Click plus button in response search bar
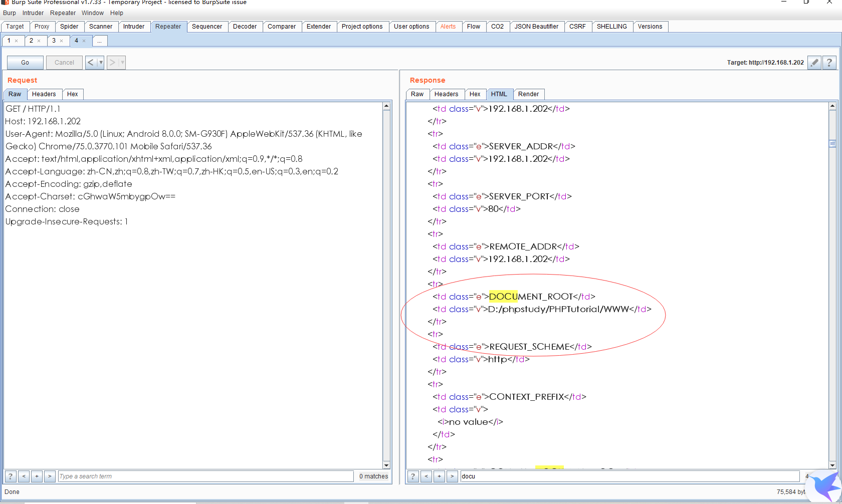Viewport: 842px width, 504px height. (439, 476)
